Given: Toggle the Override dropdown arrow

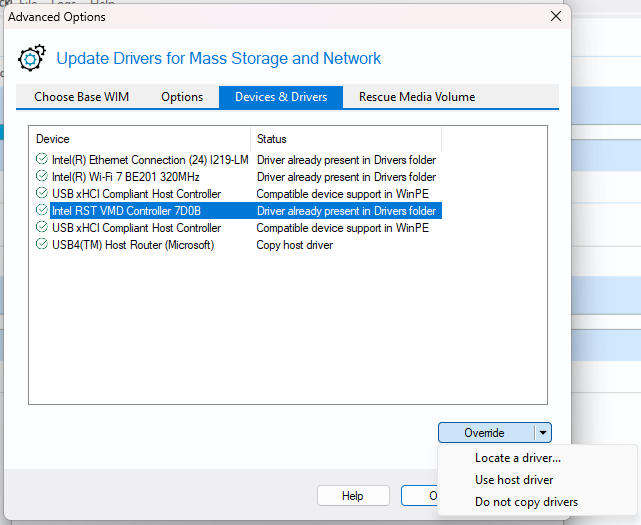Looking at the screenshot, I should (542, 433).
